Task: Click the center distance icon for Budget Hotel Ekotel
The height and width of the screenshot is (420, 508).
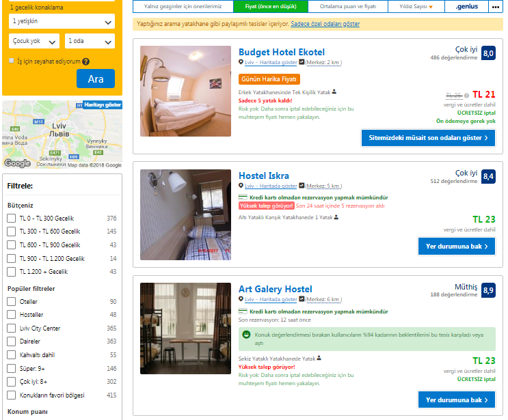Action: click(302, 62)
